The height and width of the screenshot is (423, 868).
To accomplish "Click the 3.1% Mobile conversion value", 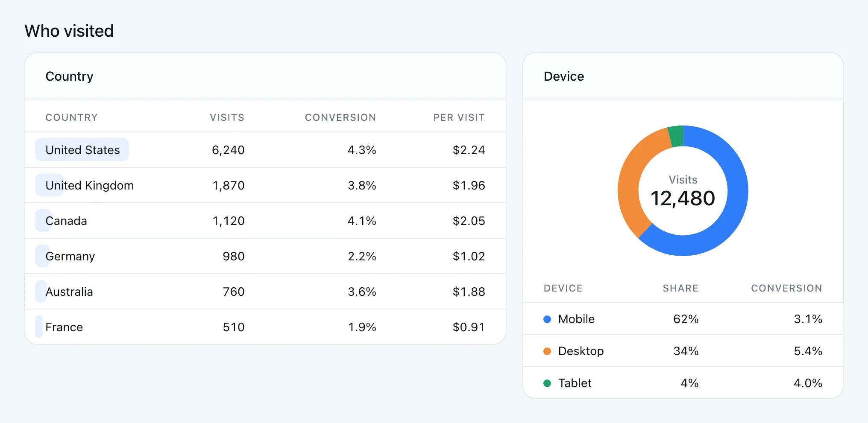I will click(x=808, y=319).
